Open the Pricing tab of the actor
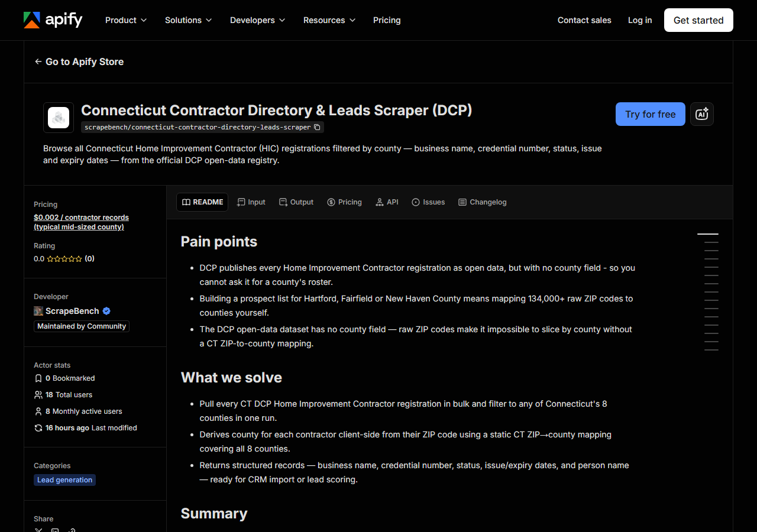 (344, 202)
